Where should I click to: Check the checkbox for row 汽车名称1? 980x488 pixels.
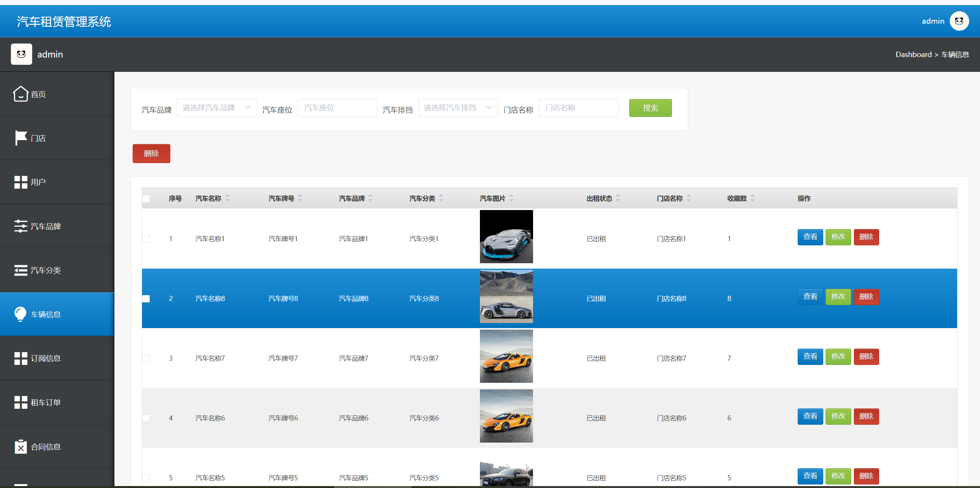click(x=146, y=239)
